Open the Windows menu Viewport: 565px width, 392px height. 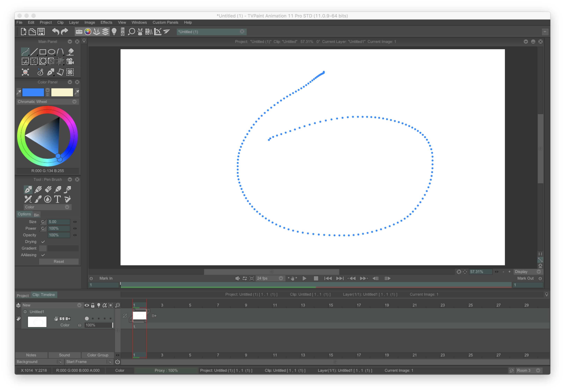139,22
